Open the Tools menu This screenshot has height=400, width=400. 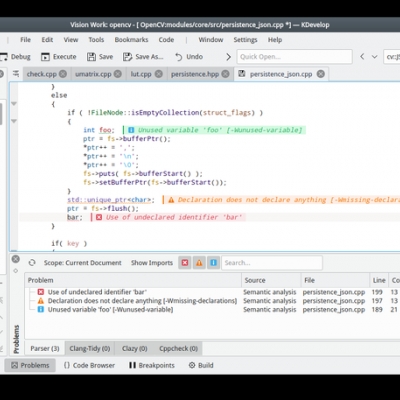point(96,40)
